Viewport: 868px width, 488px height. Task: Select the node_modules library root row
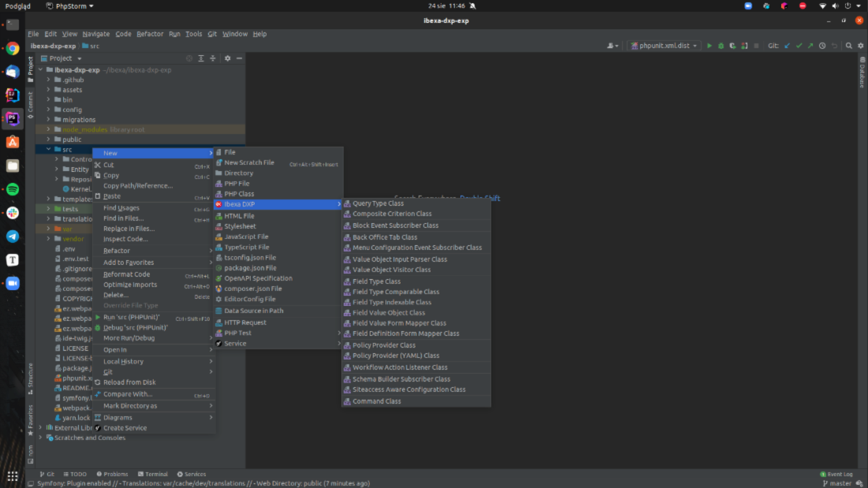pyautogui.click(x=140, y=129)
